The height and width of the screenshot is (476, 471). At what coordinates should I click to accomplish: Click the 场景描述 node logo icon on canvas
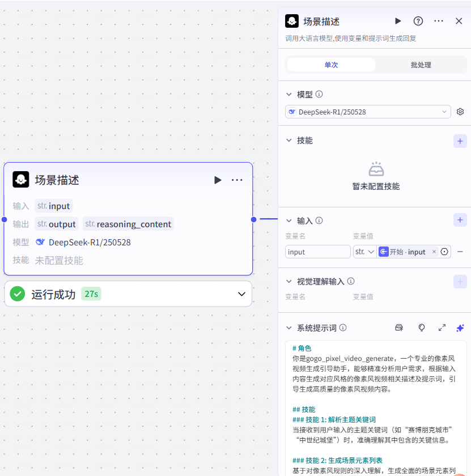[x=20, y=180]
